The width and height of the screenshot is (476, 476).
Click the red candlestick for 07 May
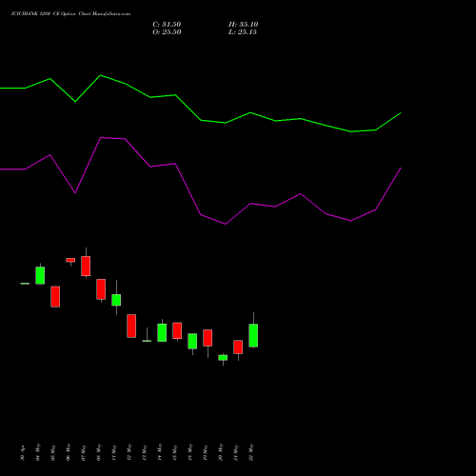pos(86,266)
